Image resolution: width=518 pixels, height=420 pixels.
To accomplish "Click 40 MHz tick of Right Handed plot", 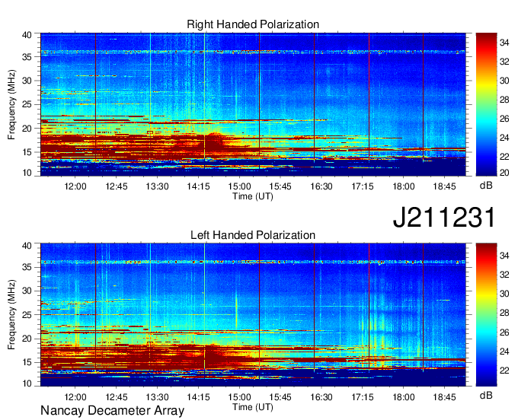I will point(27,35).
